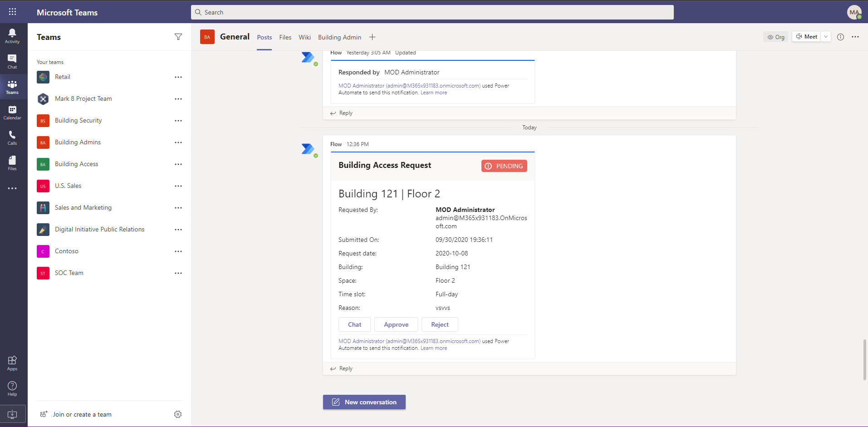
Task: Open more options for U.S. Sales
Action: tap(178, 186)
